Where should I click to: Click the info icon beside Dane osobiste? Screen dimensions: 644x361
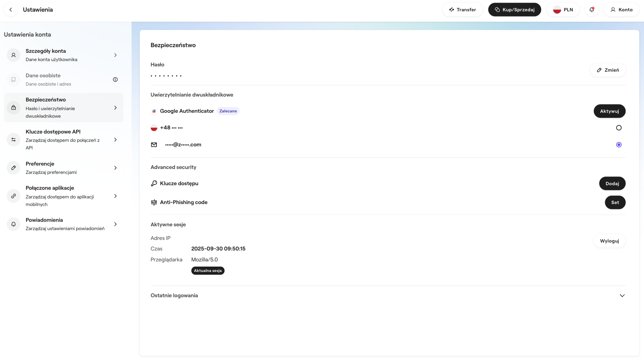pos(115,80)
